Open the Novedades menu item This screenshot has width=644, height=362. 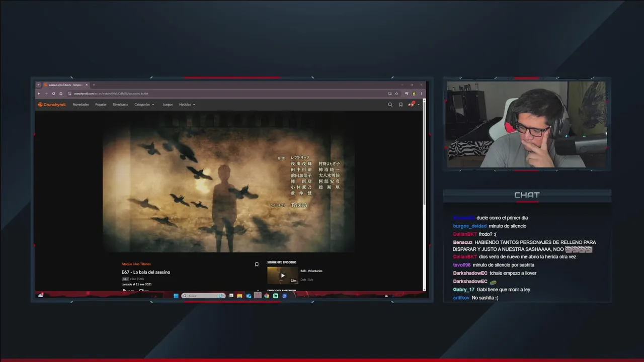coord(80,105)
